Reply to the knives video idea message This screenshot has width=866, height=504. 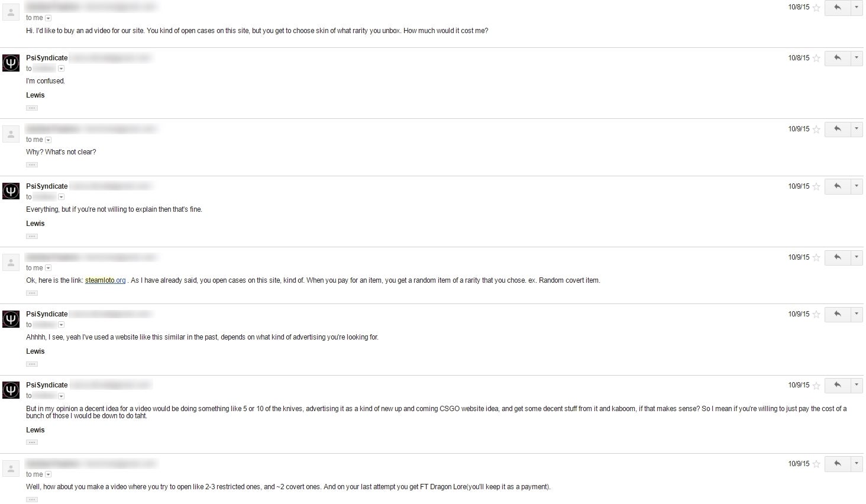(837, 385)
